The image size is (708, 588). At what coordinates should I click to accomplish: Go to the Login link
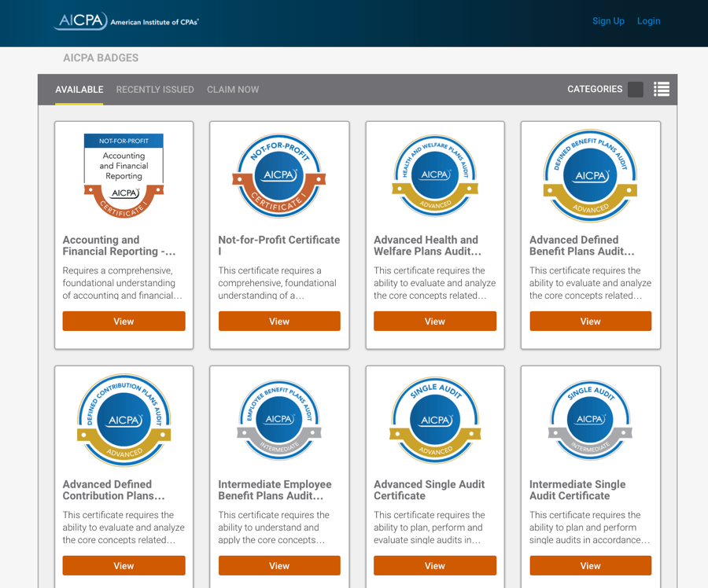coord(648,20)
